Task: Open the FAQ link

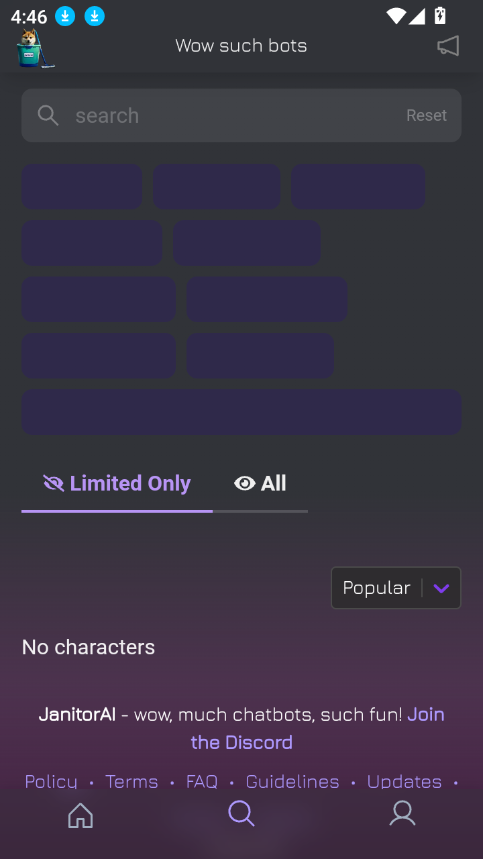Action: coord(202,781)
